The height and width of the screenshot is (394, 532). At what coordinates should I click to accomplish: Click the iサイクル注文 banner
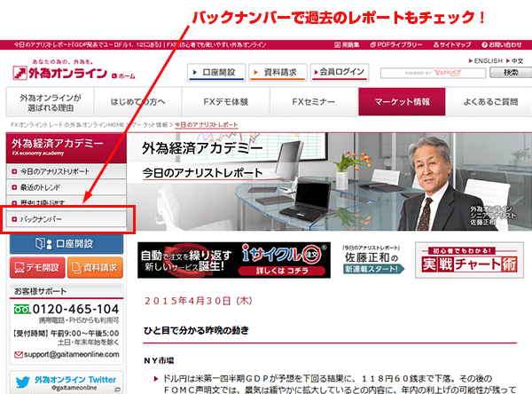point(234,260)
